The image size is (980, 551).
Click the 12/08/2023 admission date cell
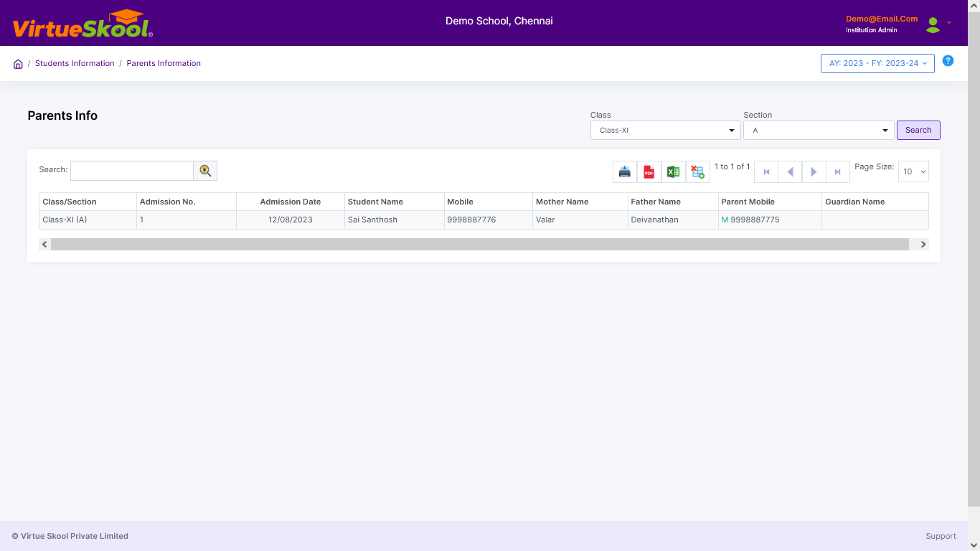(291, 220)
